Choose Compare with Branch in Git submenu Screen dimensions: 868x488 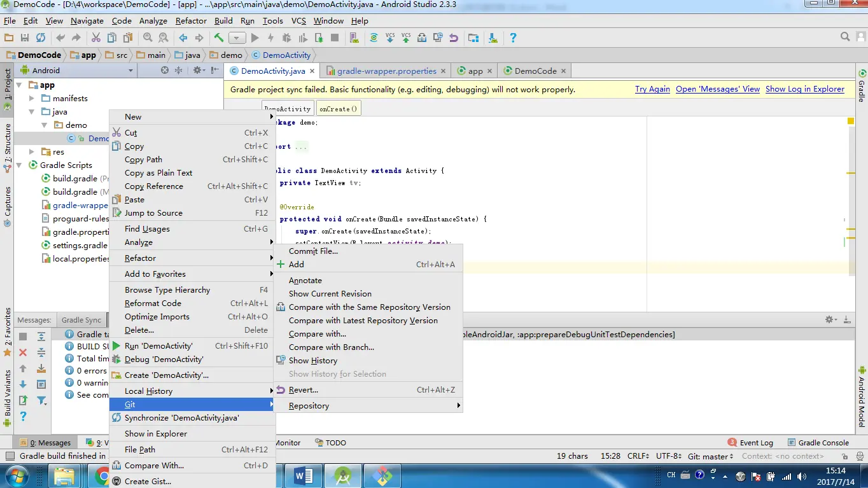[368, 347]
